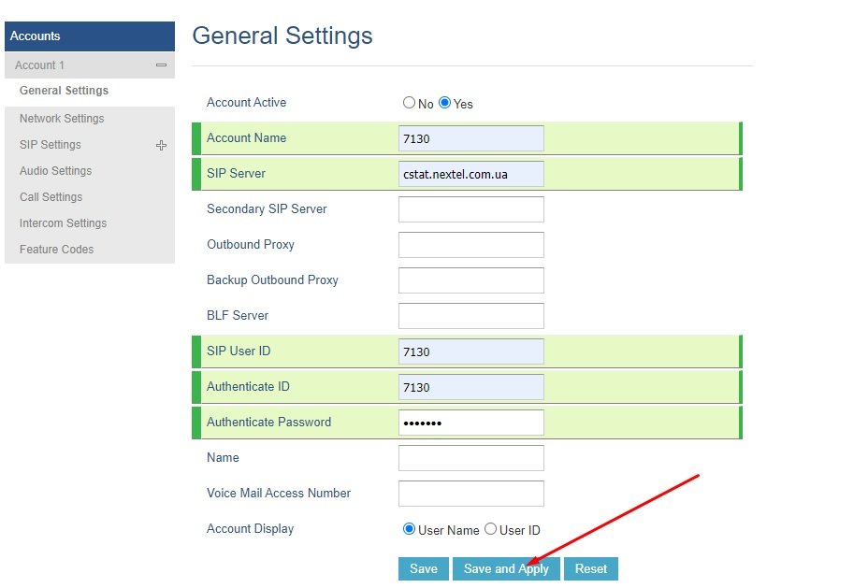Click the Voice Mail Access Number field
Image resolution: width=868 pixels, height=588 pixels.
tap(470, 494)
